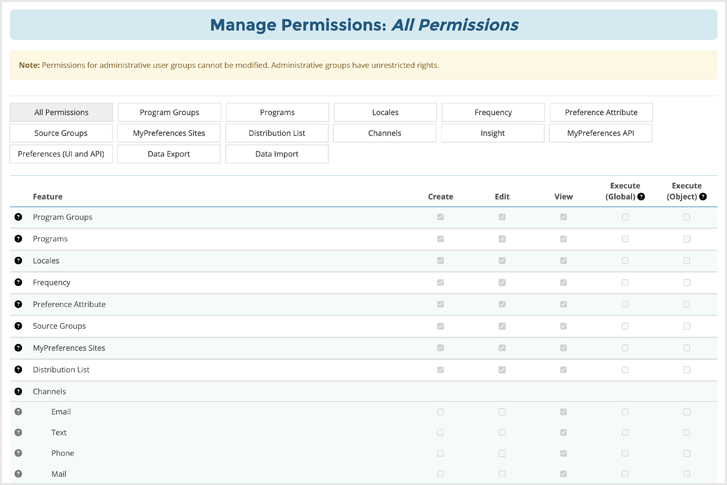This screenshot has height=485, width=727.
Task: Click help icon beside Program Groups row
Action: [18, 217]
